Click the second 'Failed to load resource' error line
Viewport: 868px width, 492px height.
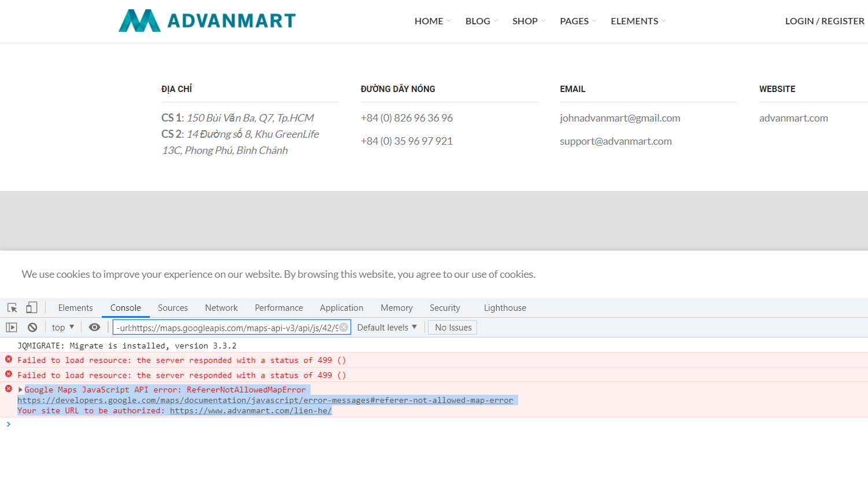[182, 375]
